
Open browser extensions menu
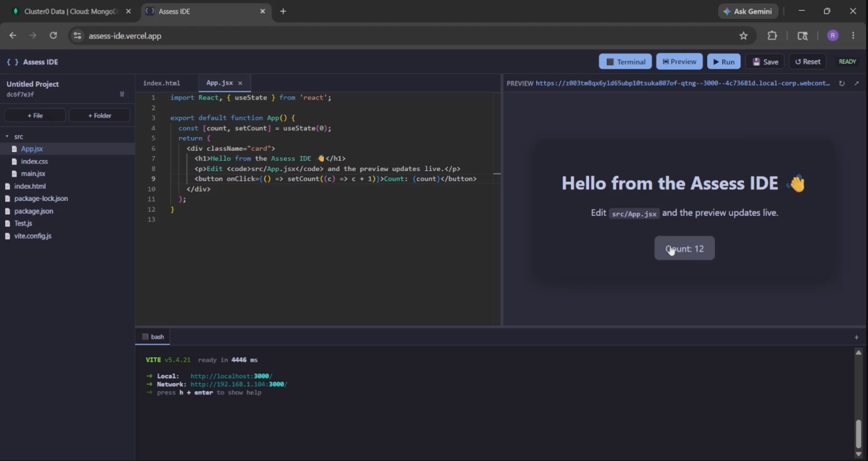[772, 36]
